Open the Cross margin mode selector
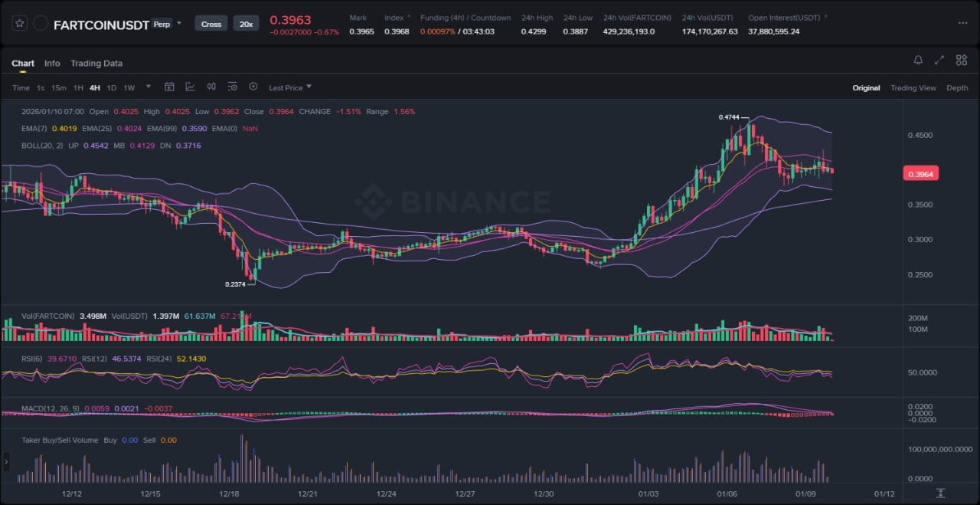This screenshot has height=505, width=980. tap(211, 24)
